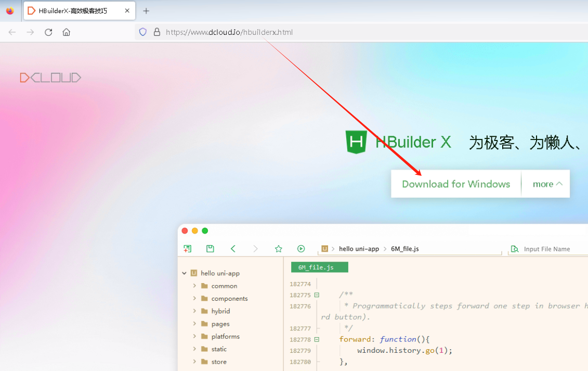Screen dimensions: 588x371
Task: Click the Firefox home icon
Action: [x=66, y=32]
